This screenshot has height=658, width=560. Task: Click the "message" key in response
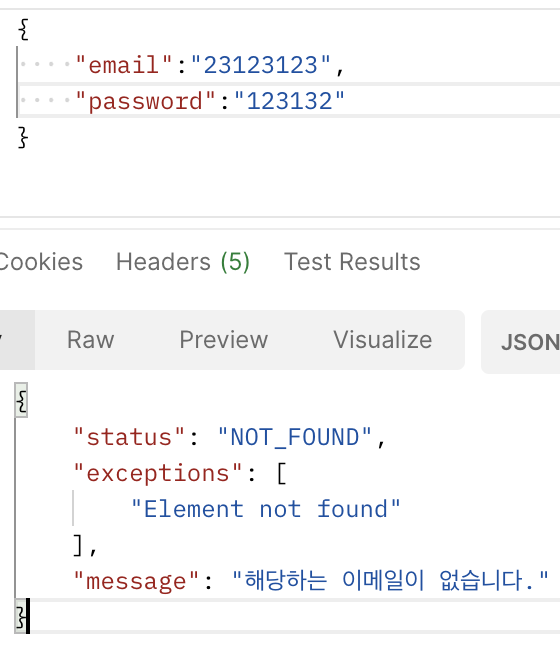(x=136, y=581)
